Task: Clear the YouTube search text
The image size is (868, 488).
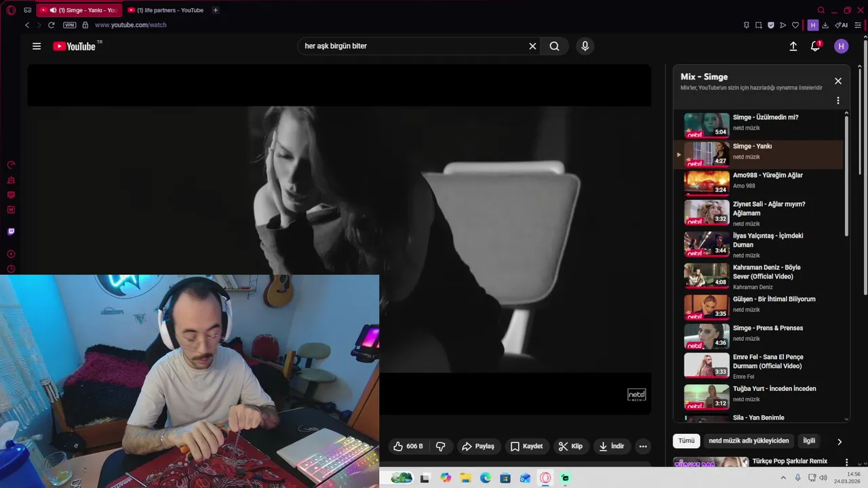Action: click(x=532, y=46)
